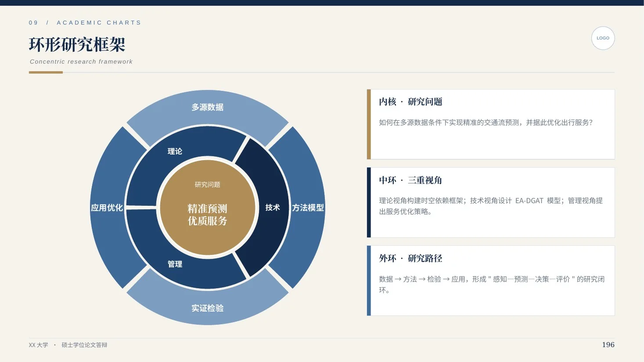This screenshot has height=362, width=644.
Task: Click the 管理 middle ring segment
Action: tap(175, 264)
